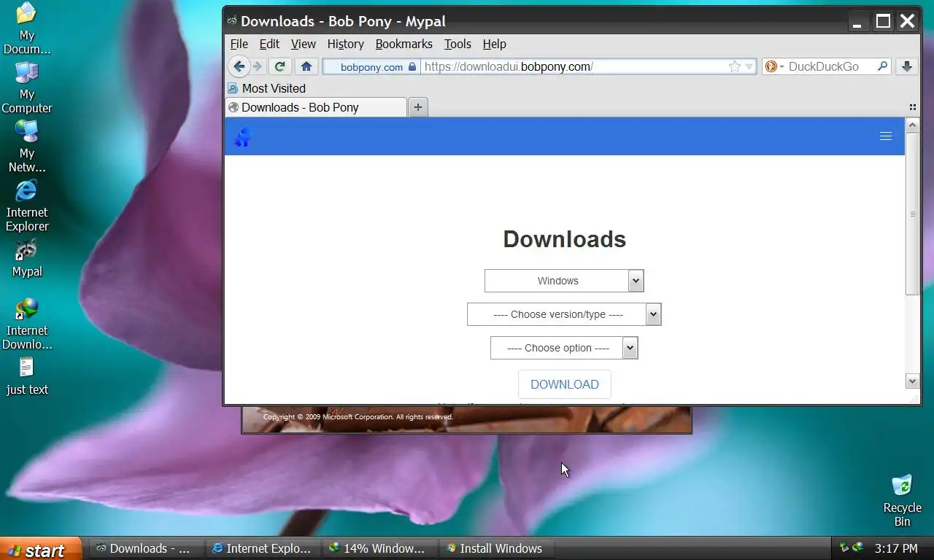Click the 3:17 PM taskbar clock

(x=895, y=548)
